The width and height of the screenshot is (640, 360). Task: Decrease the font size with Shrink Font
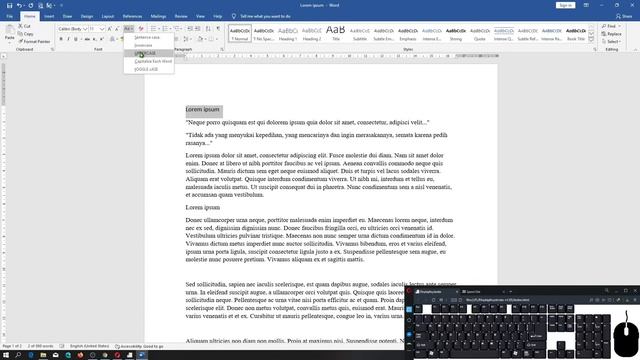(117, 29)
